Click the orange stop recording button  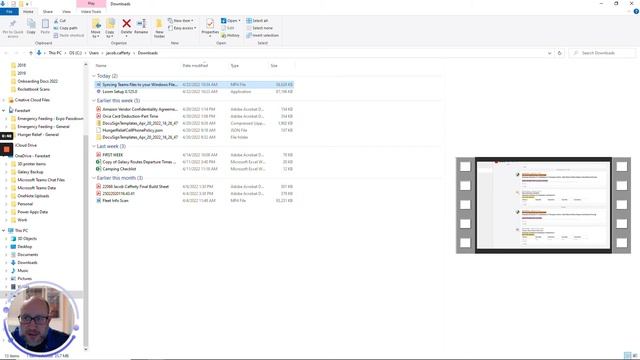7,150
